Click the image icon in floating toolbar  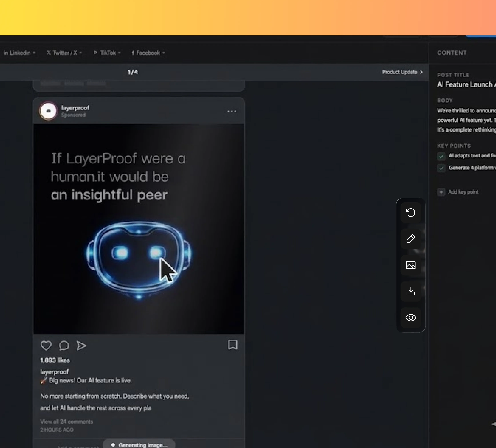pyautogui.click(x=410, y=265)
